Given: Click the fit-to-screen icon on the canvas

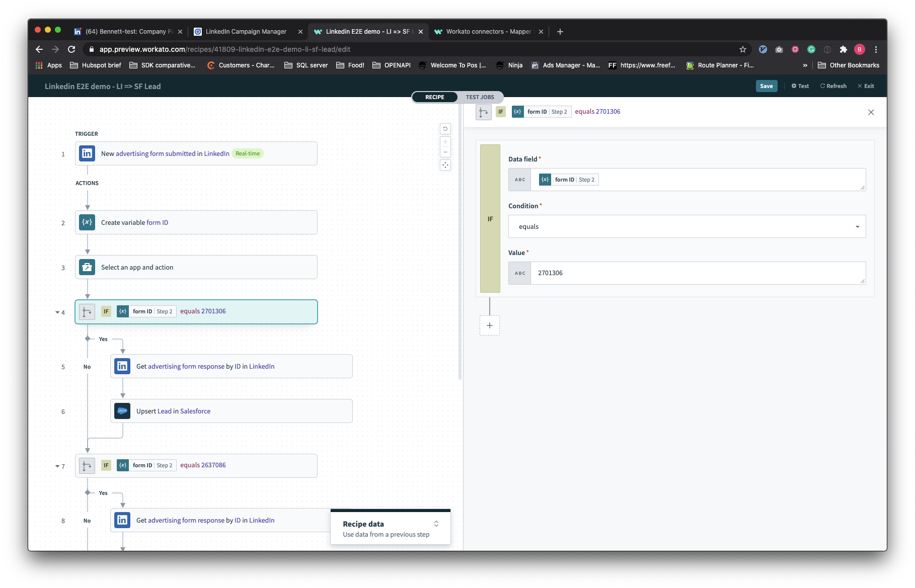Looking at the screenshot, I should click(x=445, y=164).
